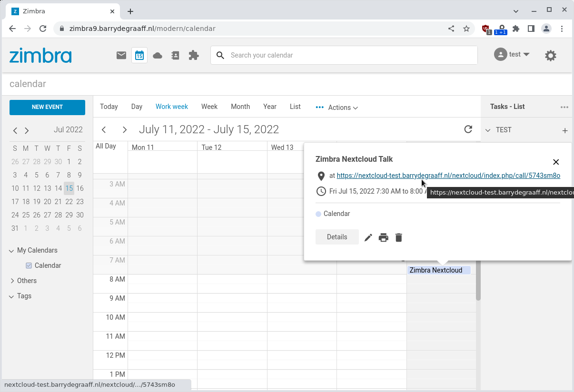Toggle the Calendar checkbox in My Calendars

[x=29, y=265]
